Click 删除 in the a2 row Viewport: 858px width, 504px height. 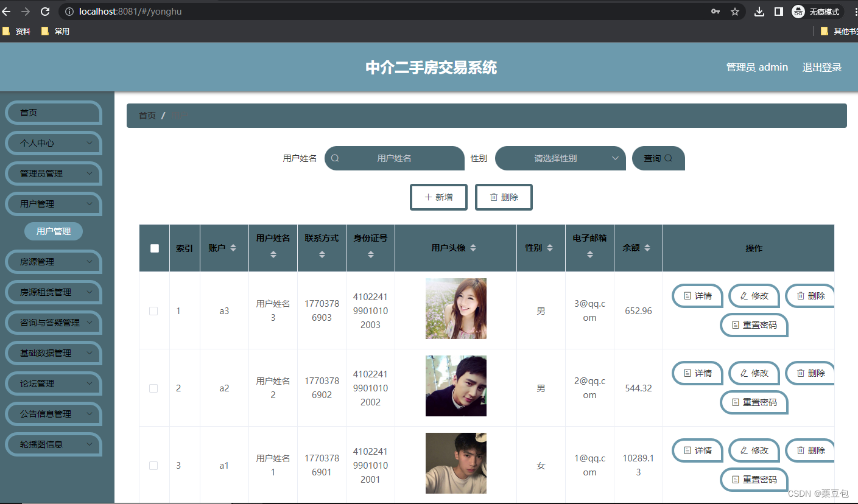pos(811,373)
